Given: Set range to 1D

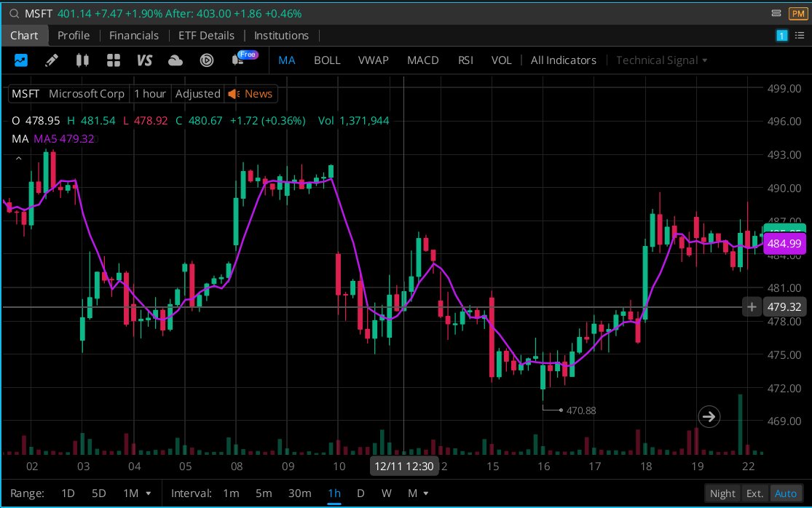Looking at the screenshot, I should [x=68, y=493].
